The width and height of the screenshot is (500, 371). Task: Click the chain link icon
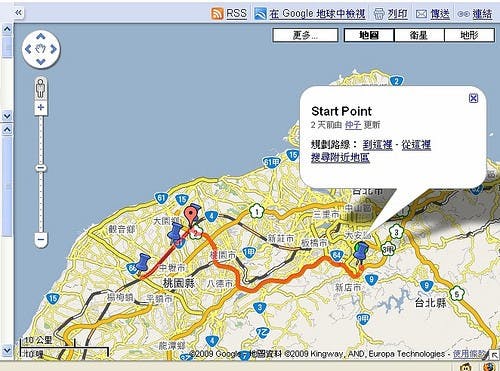pyautogui.click(x=464, y=14)
